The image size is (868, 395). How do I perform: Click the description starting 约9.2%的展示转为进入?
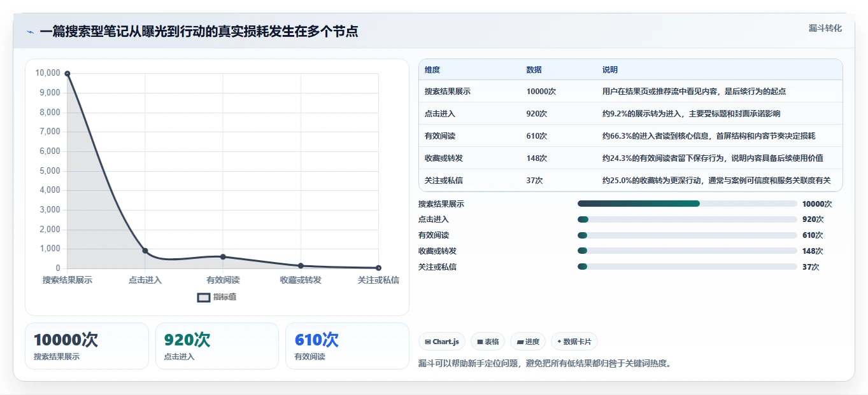(x=692, y=114)
